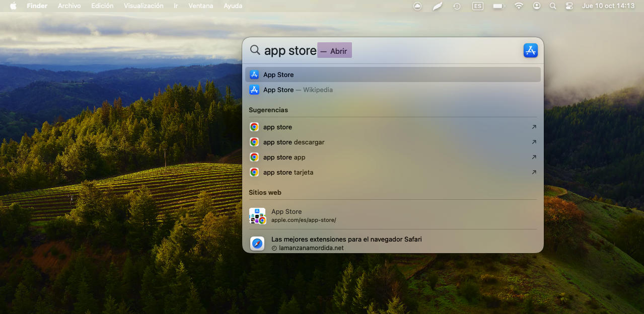Expand the Ventana menu

coord(200,6)
